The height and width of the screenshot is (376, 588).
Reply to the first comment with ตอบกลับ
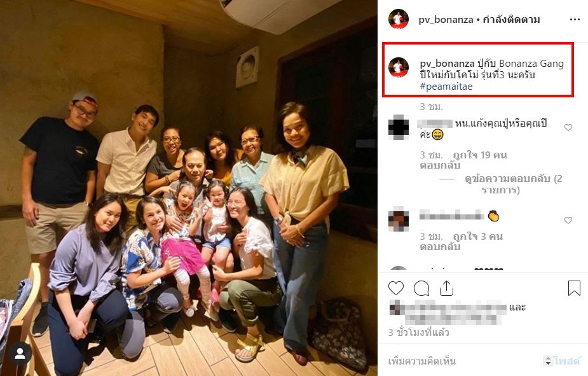click(x=440, y=165)
